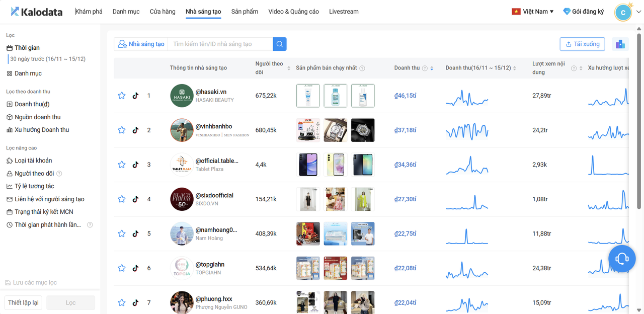Image resolution: width=644 pixels, height=314 pixels.
Task: Expand the Tỷ lệ tương tác filter
Action: [x=30, y=186]
